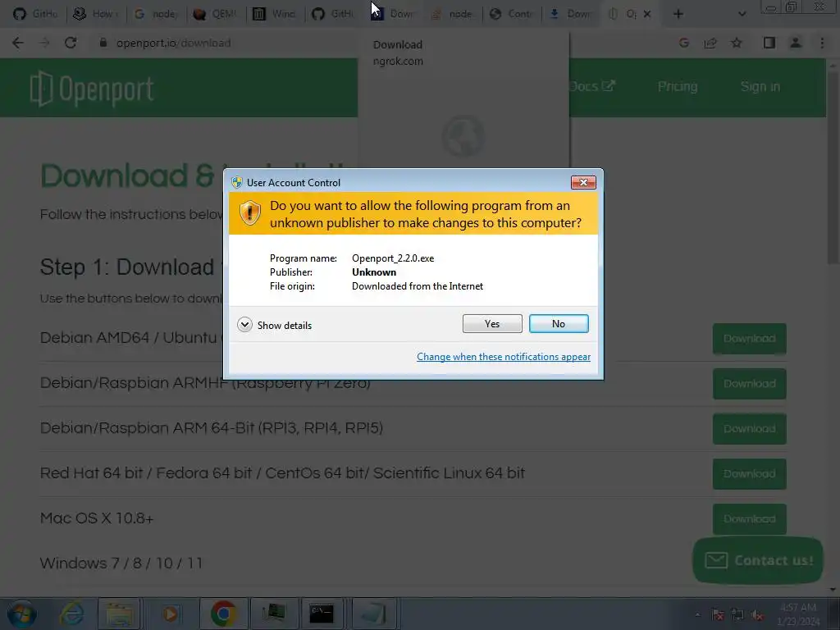Reload the openport.io page
This screenshot has width=840, height=630.
click(71, 43)
